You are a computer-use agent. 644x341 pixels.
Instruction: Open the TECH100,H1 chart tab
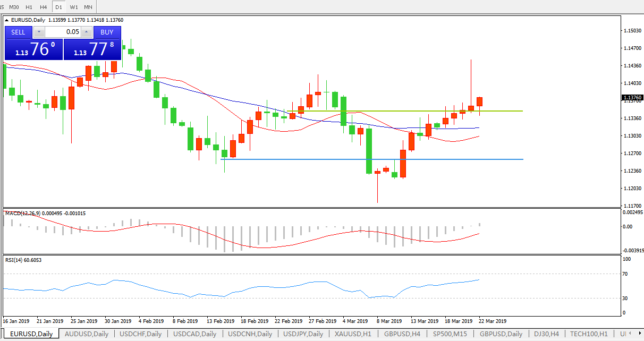click(x=589, y=334)
